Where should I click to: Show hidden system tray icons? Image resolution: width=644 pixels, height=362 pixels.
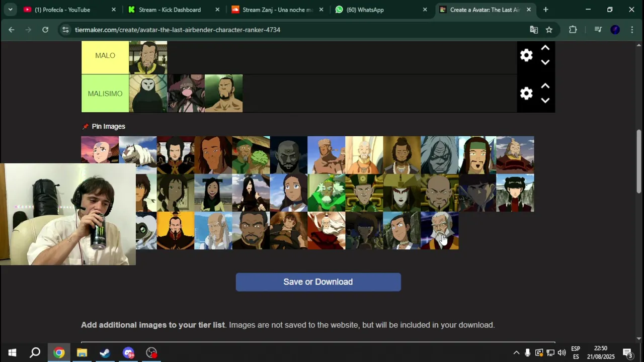tap(516, 352)
